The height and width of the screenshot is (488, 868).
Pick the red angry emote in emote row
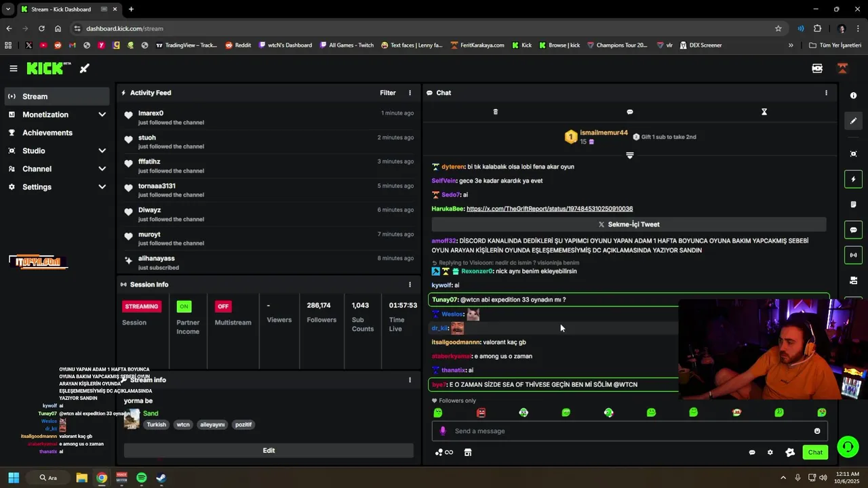pos(481,412)
